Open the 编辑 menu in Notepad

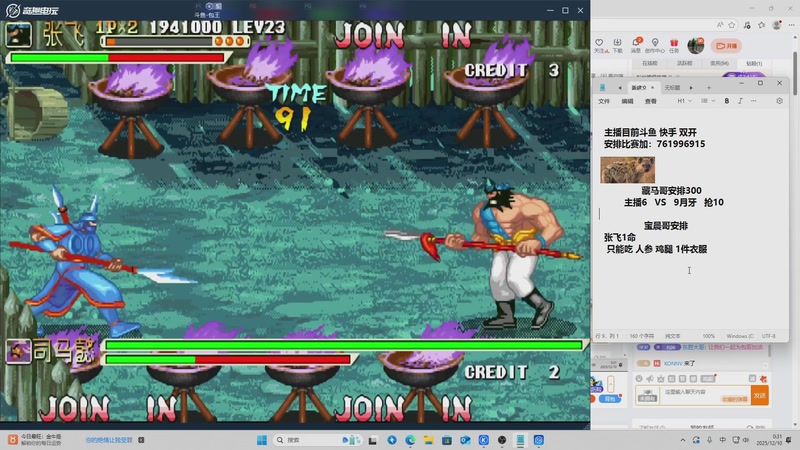click(628, 101)
